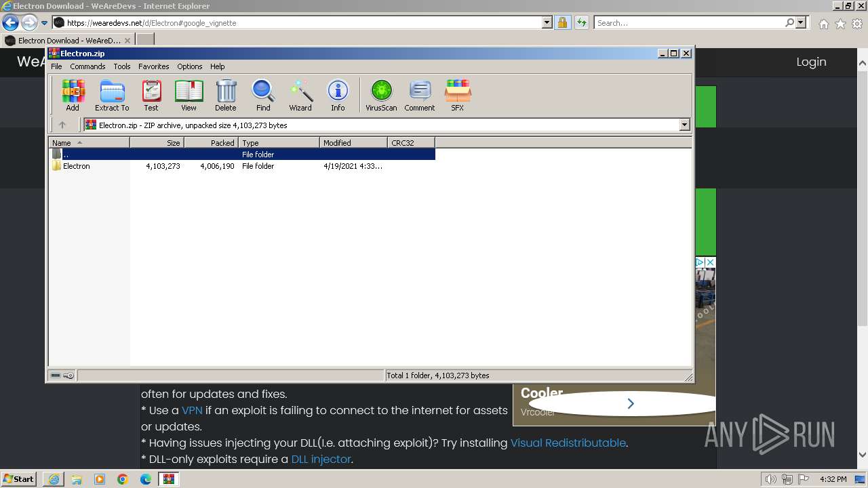Open Chrome from the taskbar
This screenshot has width=868, height=488.
123,479
